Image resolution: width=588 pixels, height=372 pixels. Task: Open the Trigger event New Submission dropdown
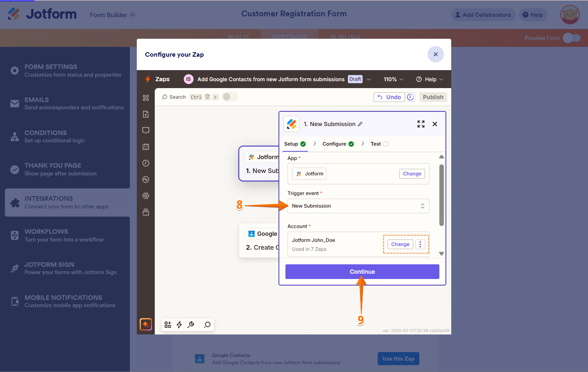359,206
